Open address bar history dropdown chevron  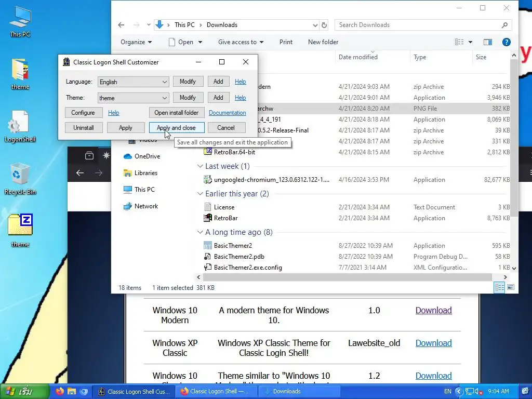[x=315, y=25]
